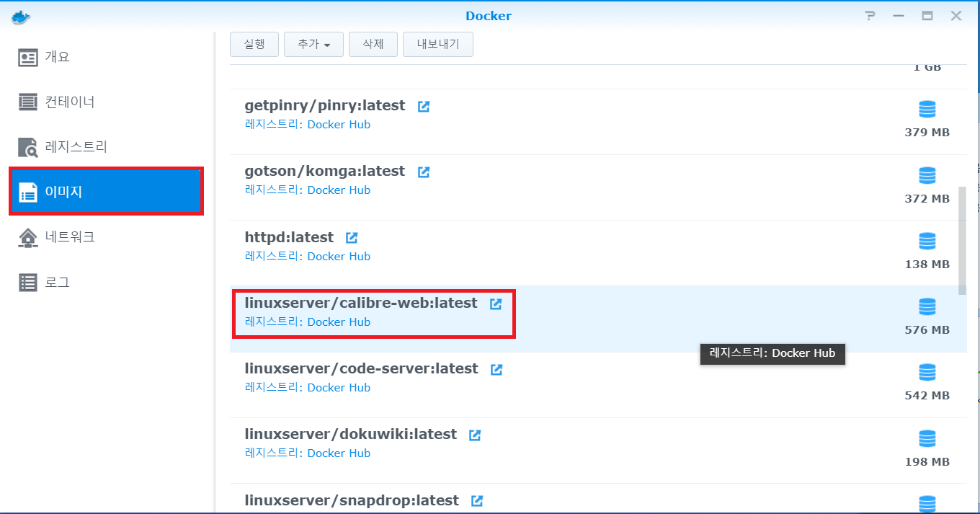The height and width of the screenshot is (514, 980).
Task: Click the 379 MB size label
Action: (927, 133)
